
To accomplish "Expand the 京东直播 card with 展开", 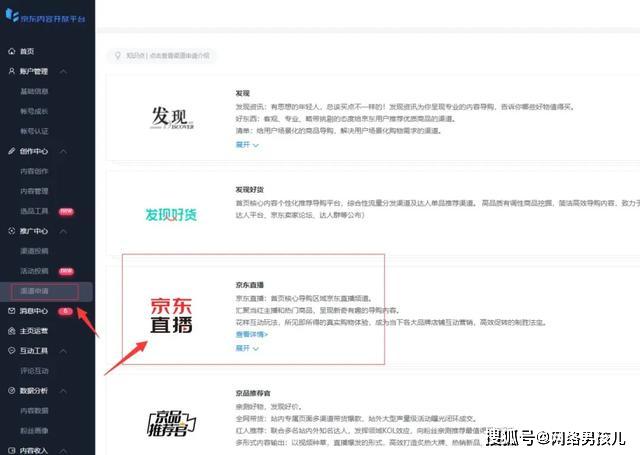I will pyautogui.click(x=247, y=348).
